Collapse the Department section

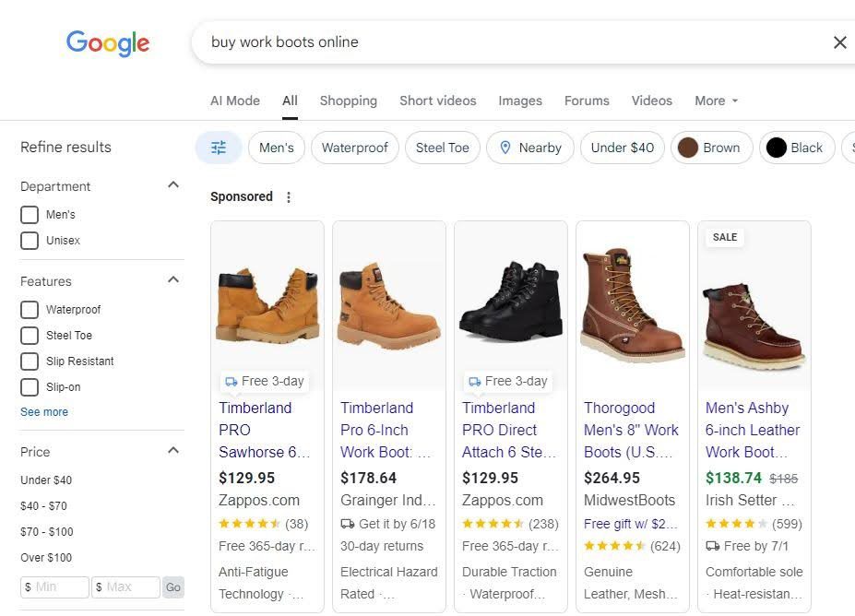(x=172, y=184)
